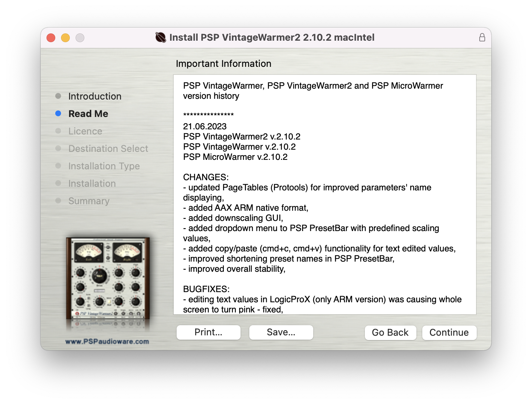This screenshot has height=404, width=532.
Task: Click the date 21.06.2023 in text
Action: [x=205, y=126]
